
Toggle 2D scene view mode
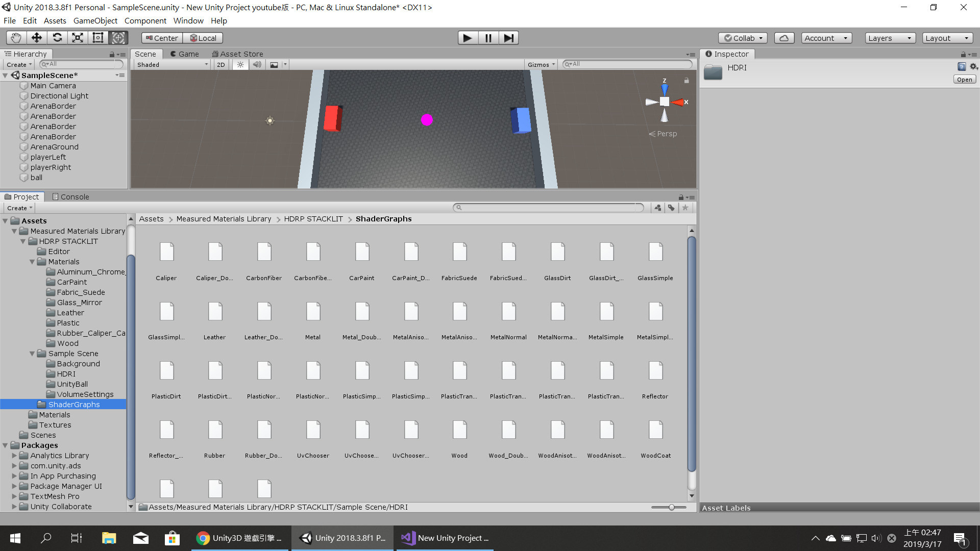pyautogui.click(x=220, y=65)
